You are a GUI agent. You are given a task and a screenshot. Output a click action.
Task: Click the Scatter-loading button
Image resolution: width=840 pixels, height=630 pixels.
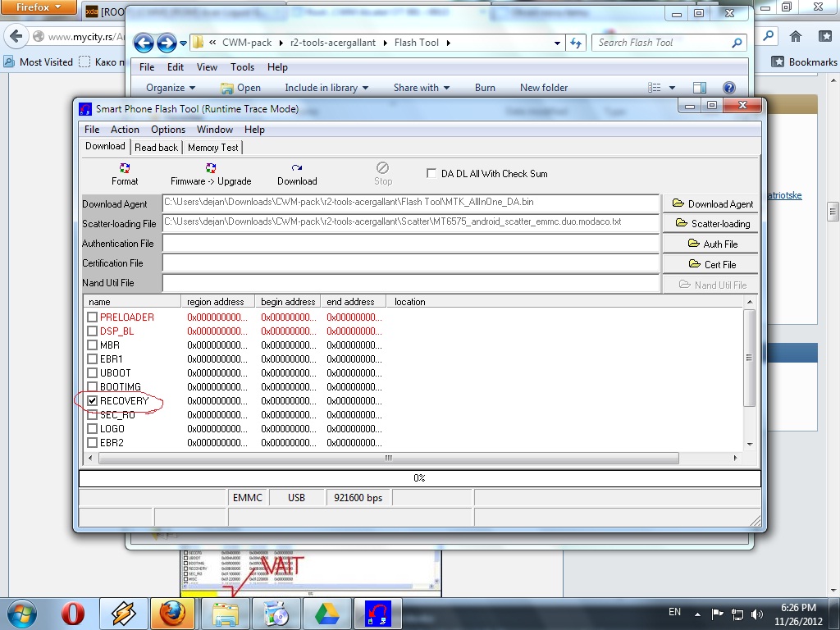tap(711, 224)
